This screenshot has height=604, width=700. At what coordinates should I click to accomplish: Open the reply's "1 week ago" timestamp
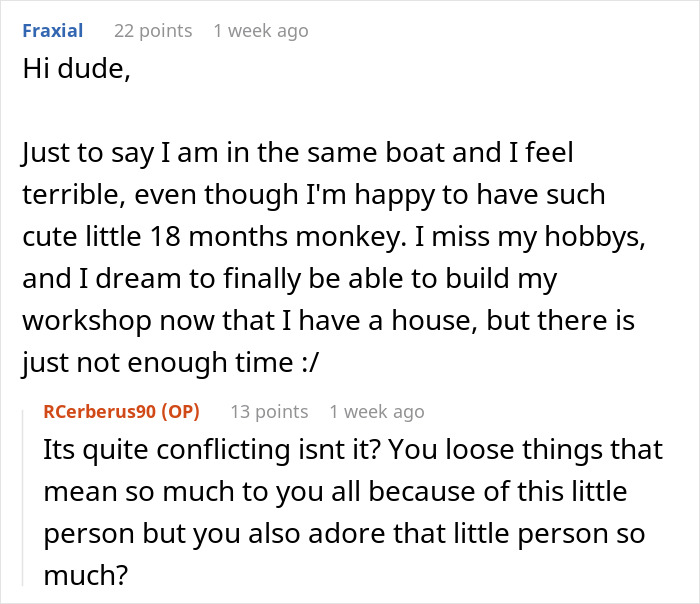pos(376,411)
